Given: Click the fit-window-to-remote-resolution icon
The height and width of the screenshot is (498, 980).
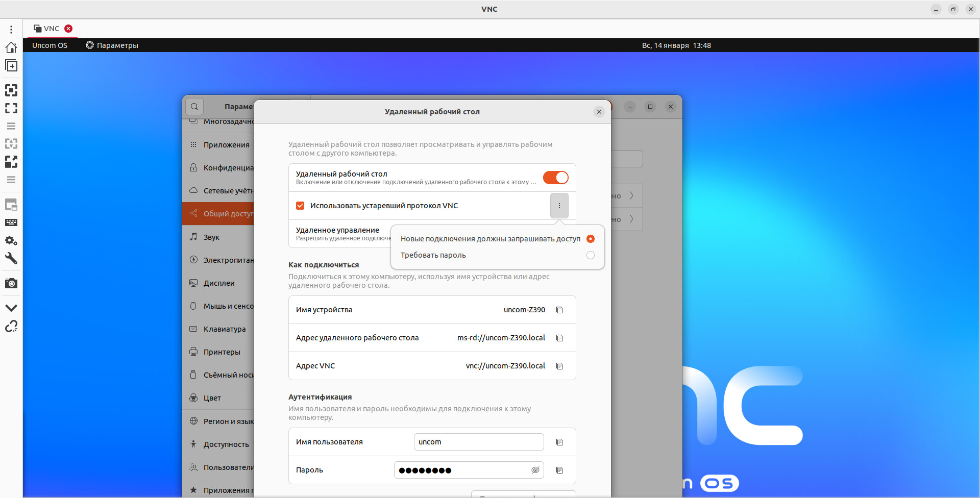Looking at the screenshot, I should (x=11, y=90).
